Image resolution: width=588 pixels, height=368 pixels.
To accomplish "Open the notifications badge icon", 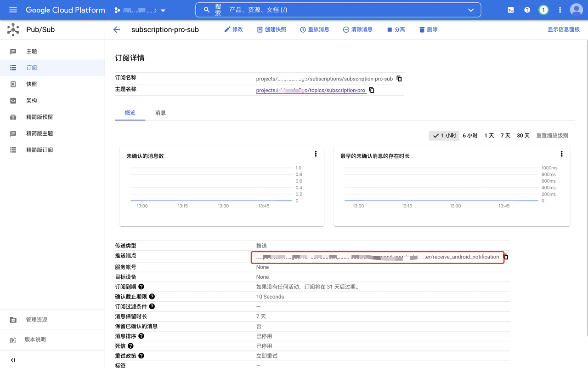I will (x=543, y=10).
